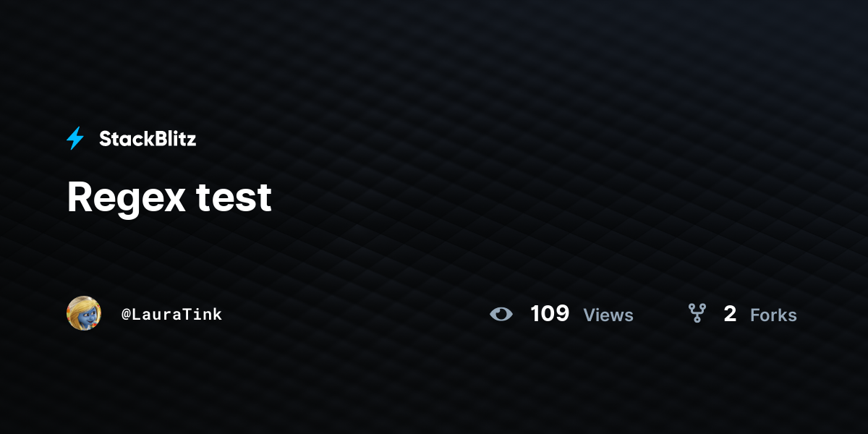Click the pupil of the views eye icon
Screen dimensions: 868x434
501,314
